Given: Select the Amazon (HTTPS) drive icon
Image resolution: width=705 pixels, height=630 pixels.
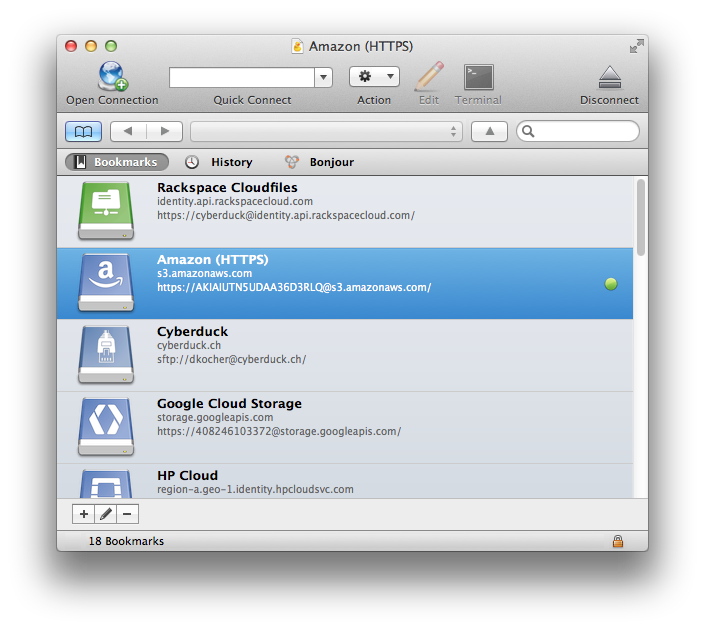Looking at the screenshot, I should [x=106, y=282].
